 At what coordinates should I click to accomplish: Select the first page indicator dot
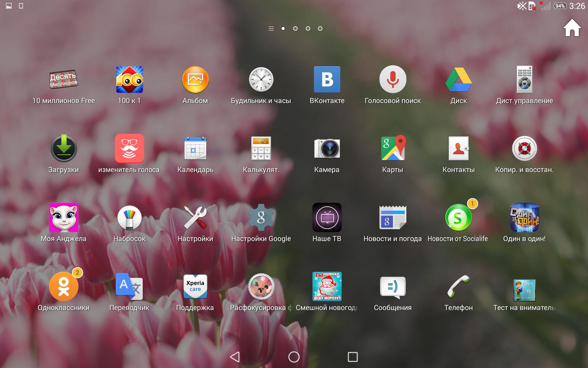[x=283, y=29]
